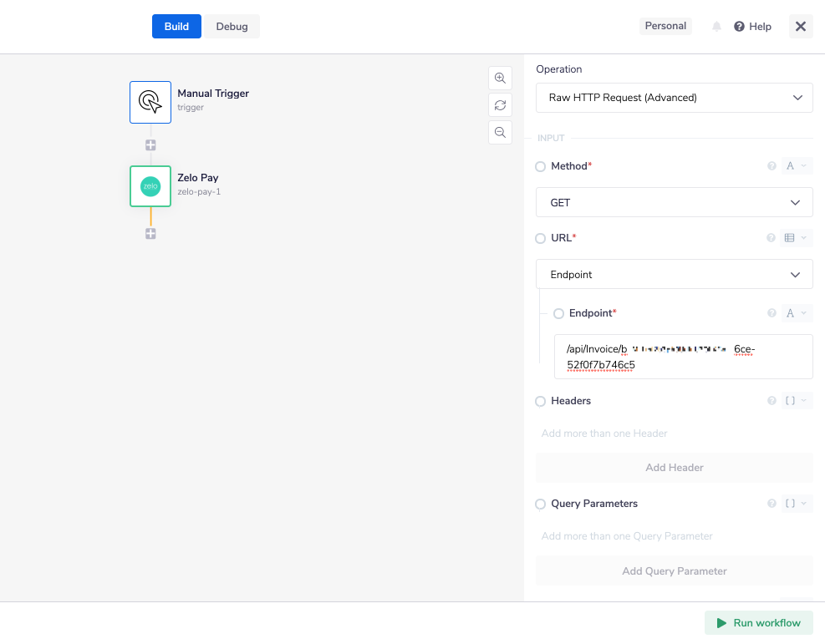Click the Run workflow button
The height and width of the screenshot is (644, 825).
click(758, 623)
